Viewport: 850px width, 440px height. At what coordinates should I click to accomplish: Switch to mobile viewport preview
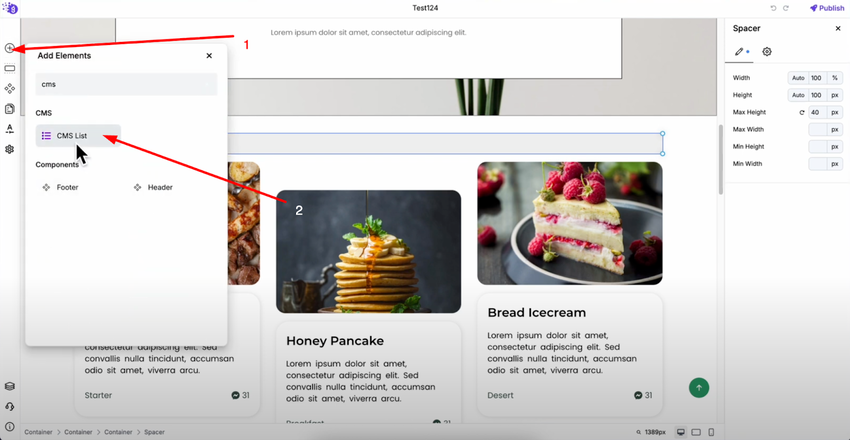tap(711, 432)
